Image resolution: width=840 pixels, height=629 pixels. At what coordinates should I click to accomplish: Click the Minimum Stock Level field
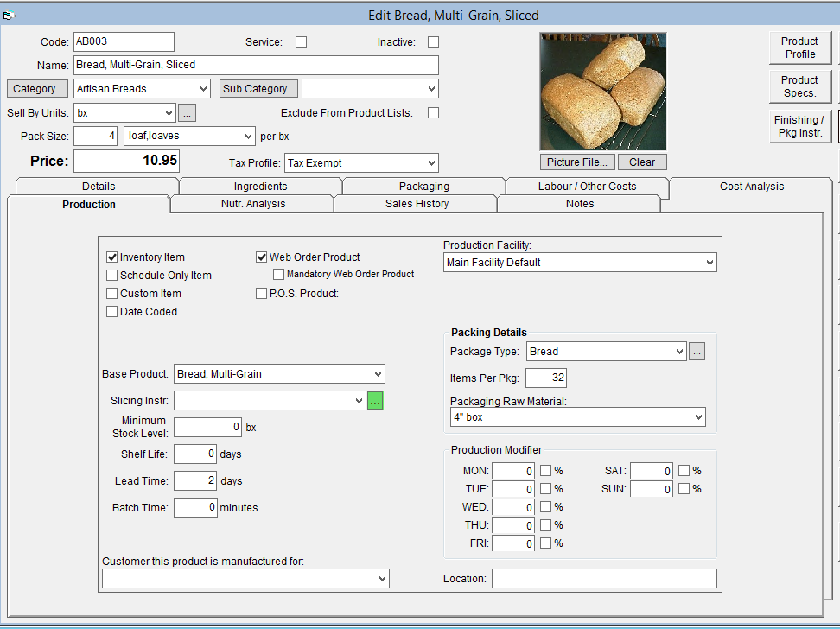point(208,427)
